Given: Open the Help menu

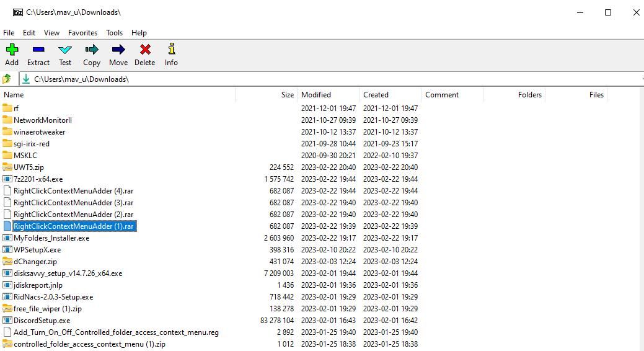Looking at the screenshot, I should (x=139, y=32).
